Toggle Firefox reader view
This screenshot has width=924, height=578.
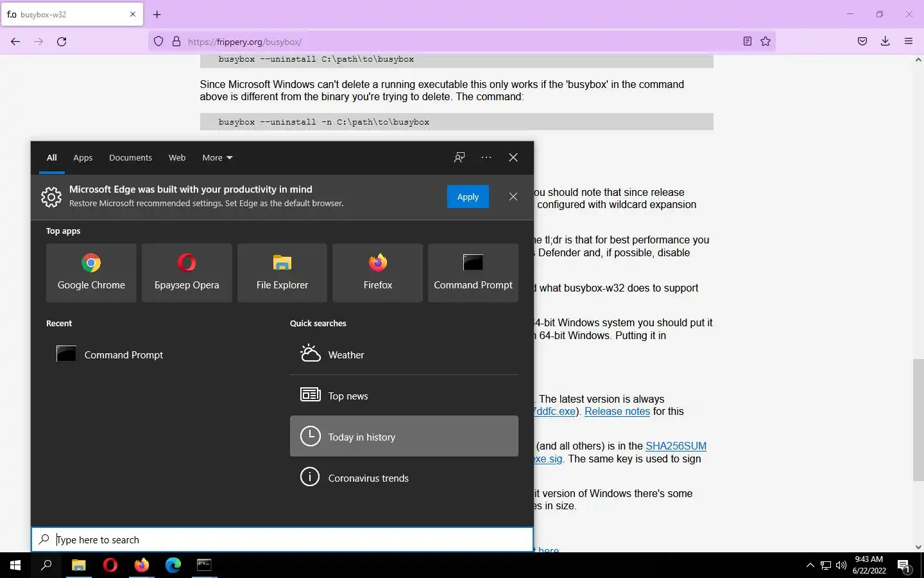point(748,42)
